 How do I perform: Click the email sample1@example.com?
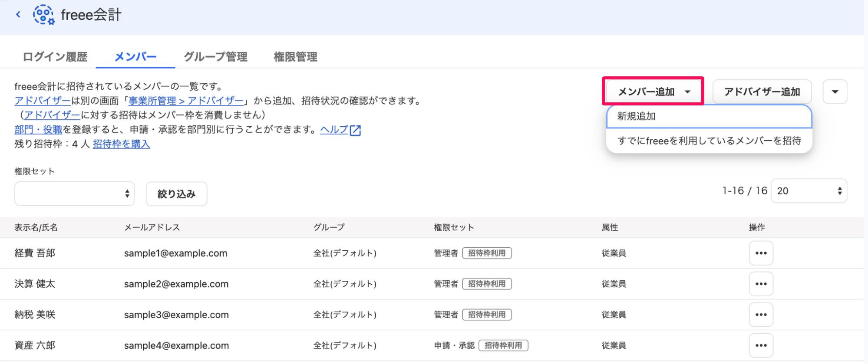[175, 253]
